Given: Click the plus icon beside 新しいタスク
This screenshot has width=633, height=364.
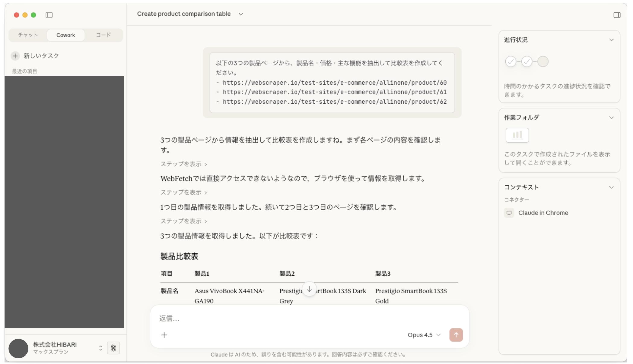Looking at the screenshot, I should pyautogui.click(x=15, y=56).
